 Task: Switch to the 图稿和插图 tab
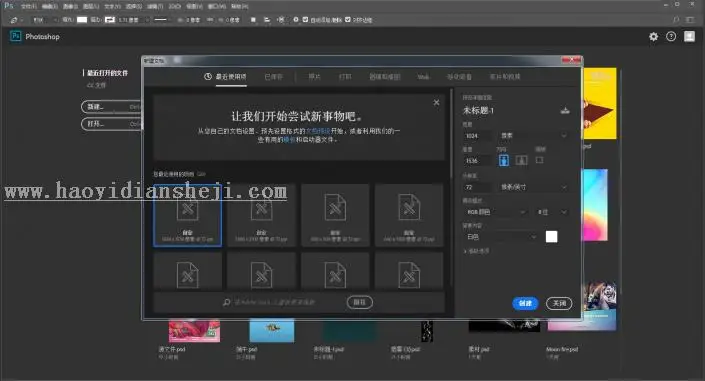pyautogui.click(x=385, y=77)
